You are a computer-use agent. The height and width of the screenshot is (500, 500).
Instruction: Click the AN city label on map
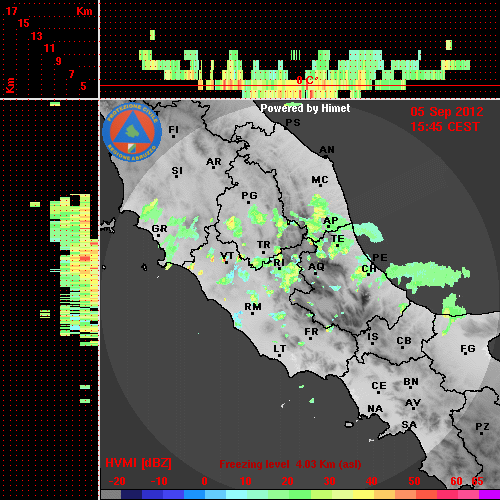click(327, 150)
